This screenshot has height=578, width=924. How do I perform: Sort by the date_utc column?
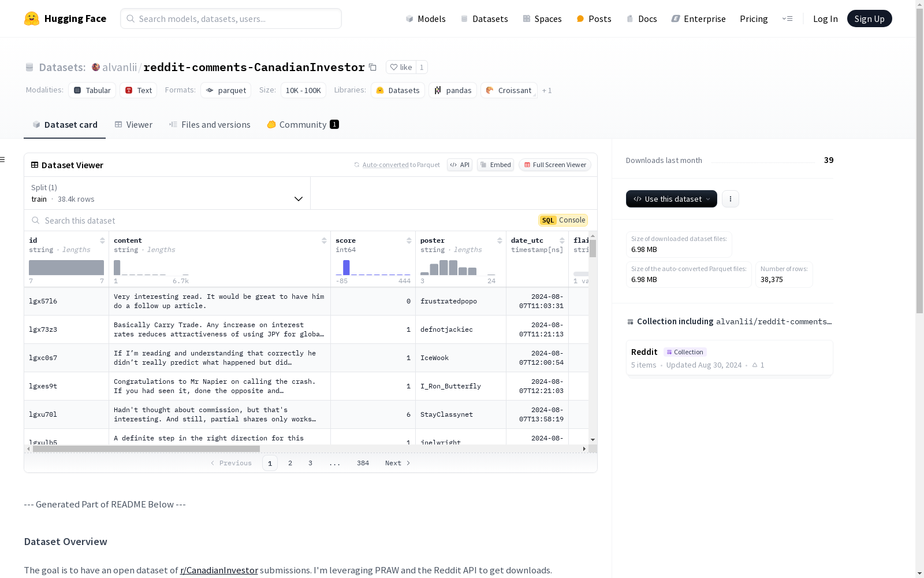pos(562,240)
